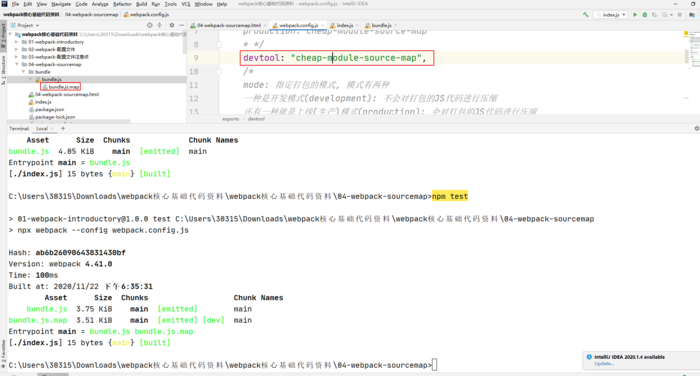Click 04-webpack-sourcemap in navigation bar
This screenshot has width=700, height=376.
tap(92, 15)
